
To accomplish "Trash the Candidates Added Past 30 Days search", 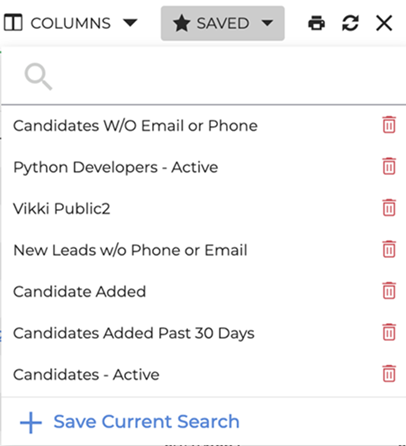I will (389, 332).
